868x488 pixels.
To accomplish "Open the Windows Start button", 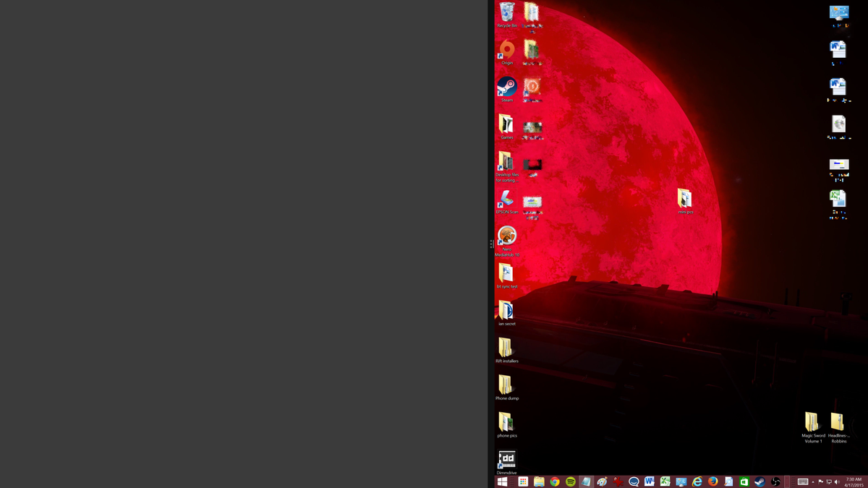I will (502, 481).
